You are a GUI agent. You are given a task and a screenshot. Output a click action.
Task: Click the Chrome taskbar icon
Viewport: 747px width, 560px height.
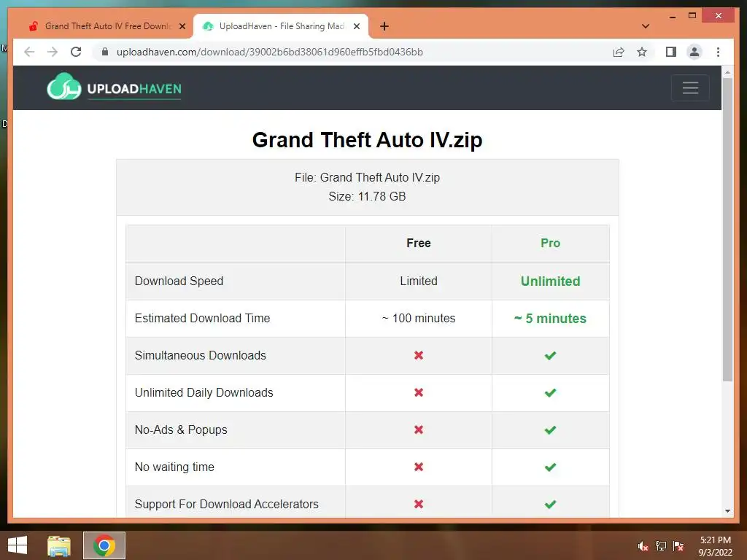104,545
